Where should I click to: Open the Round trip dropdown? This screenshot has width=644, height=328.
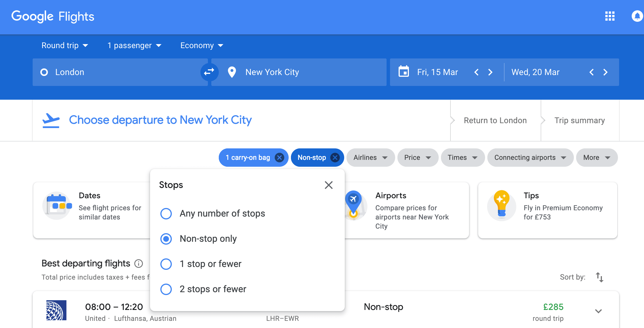[x=65, y=46]
